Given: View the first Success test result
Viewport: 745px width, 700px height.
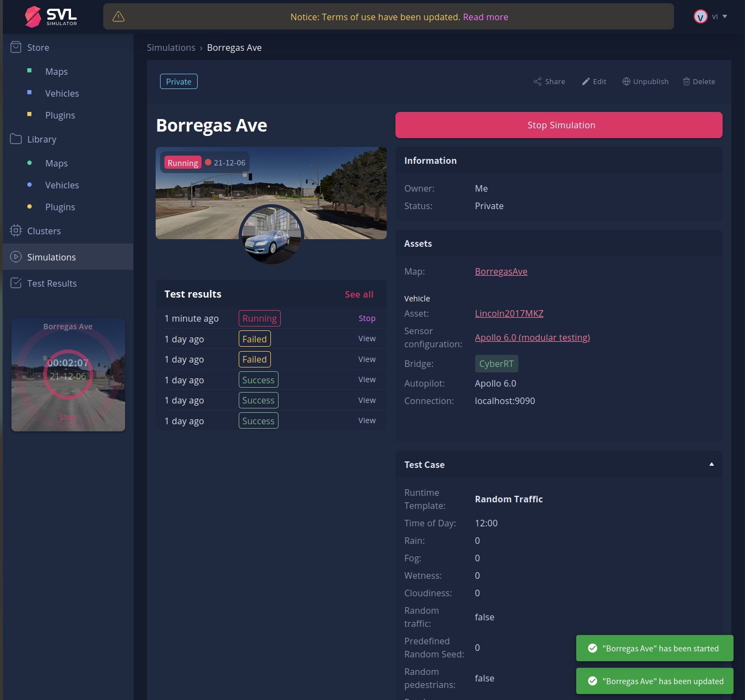Looking at the screenshot, I should 367,379.
